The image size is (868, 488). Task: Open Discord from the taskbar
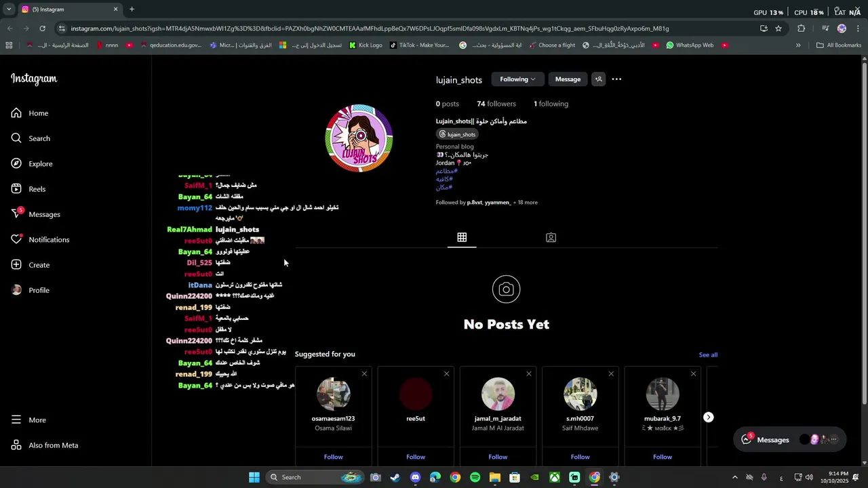click(415, 477)
